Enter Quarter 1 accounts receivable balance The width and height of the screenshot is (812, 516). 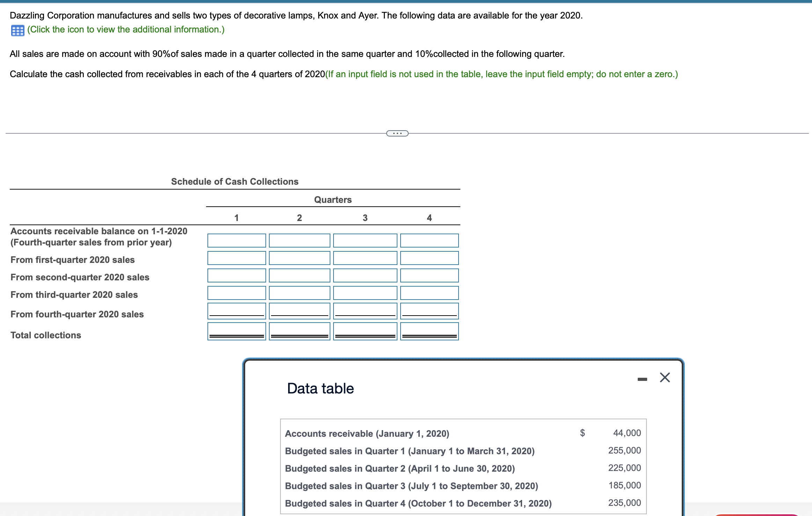pyautogui.click(x=236, y=241)
